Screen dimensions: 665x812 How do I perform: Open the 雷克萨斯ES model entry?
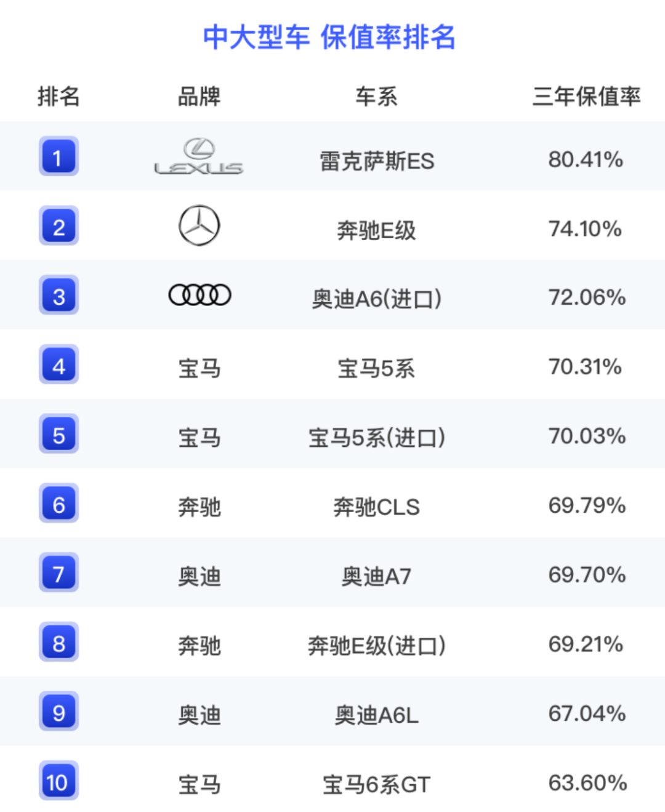coord(376,161)
